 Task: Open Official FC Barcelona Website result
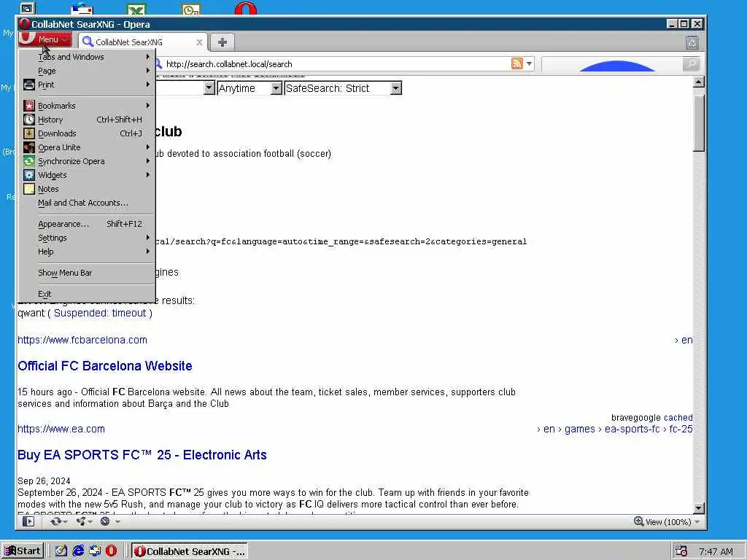[105, 366]
